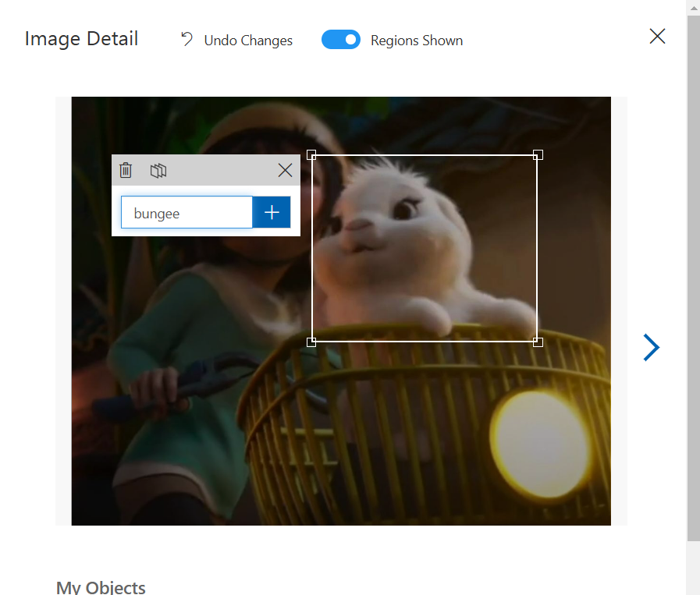Viewport: 700px width, 595px height.
Task: Close the tag popup with its X
Action: (285, 170)
